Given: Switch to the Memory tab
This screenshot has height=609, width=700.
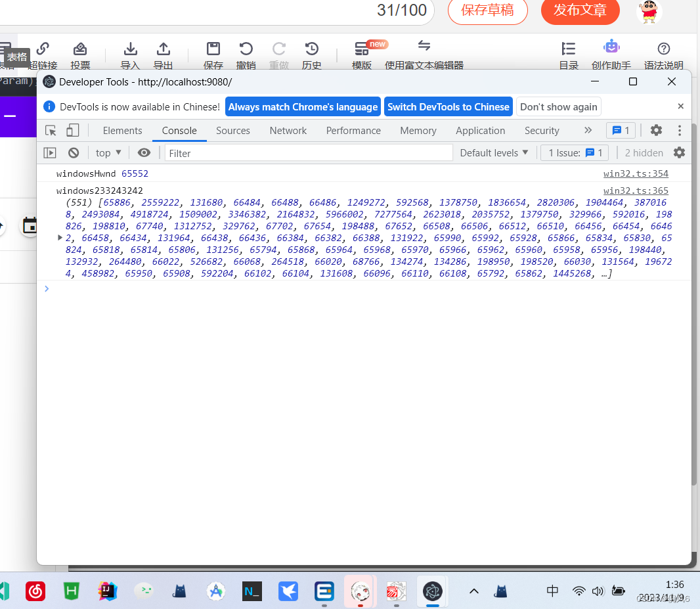Looking at the screenshot, I should 418,130.
